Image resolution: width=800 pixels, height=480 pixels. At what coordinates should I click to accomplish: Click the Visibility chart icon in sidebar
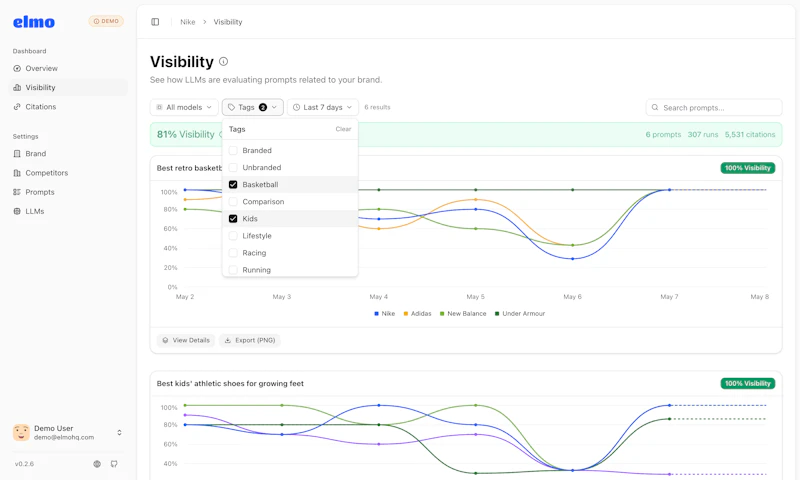coord(17,87)
